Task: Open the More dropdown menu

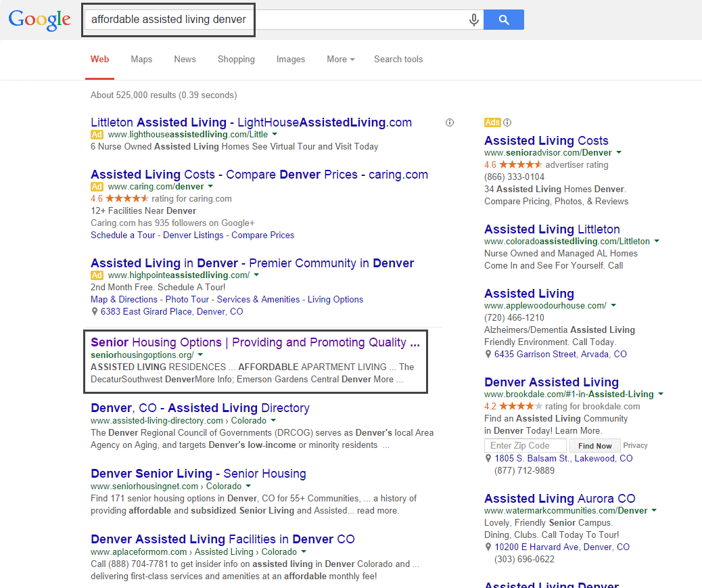Action: (x=340, y=59)
